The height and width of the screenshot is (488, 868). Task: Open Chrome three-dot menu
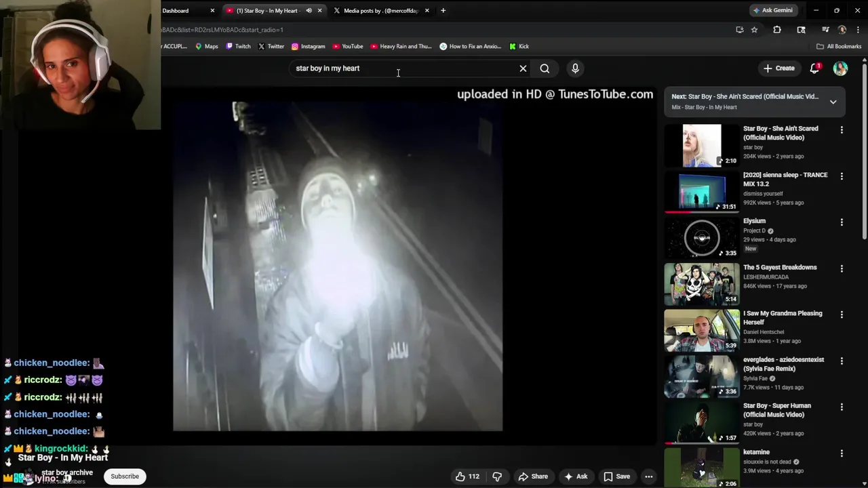(x=859, y=30)
